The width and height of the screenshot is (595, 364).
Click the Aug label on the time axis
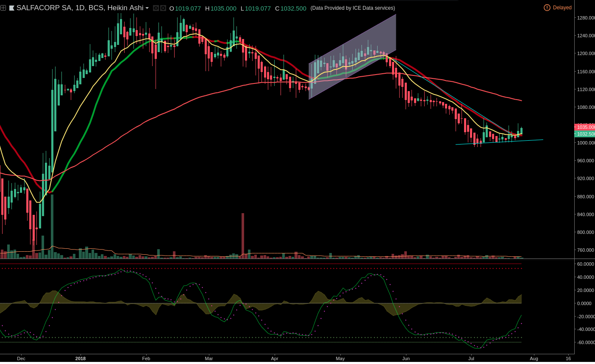pyautogui.click(x=534, y=358)
